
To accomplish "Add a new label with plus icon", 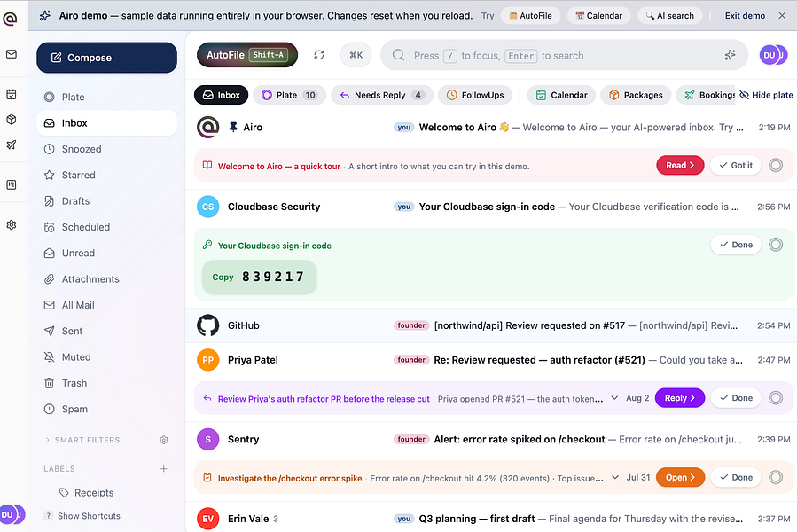I will click(x=164, y=468).
